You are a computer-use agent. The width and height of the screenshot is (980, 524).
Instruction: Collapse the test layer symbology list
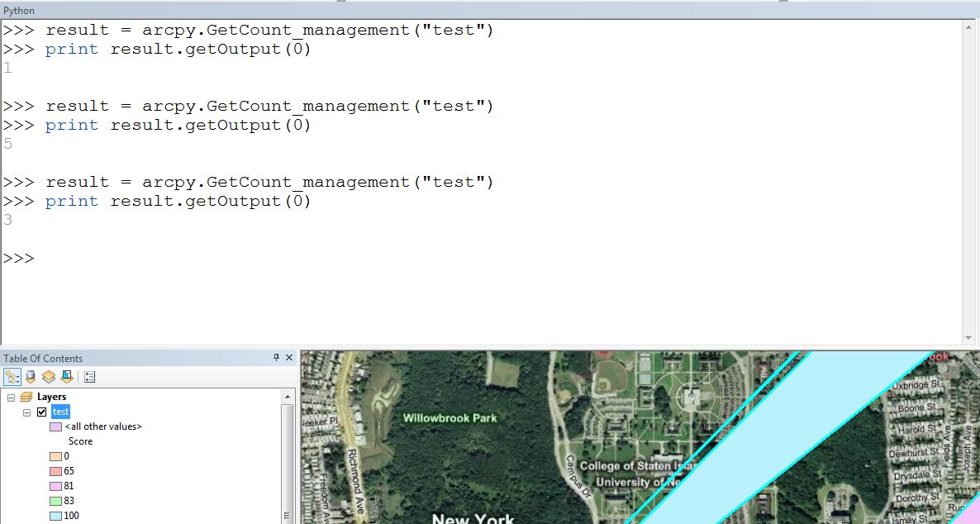point(26,411)
